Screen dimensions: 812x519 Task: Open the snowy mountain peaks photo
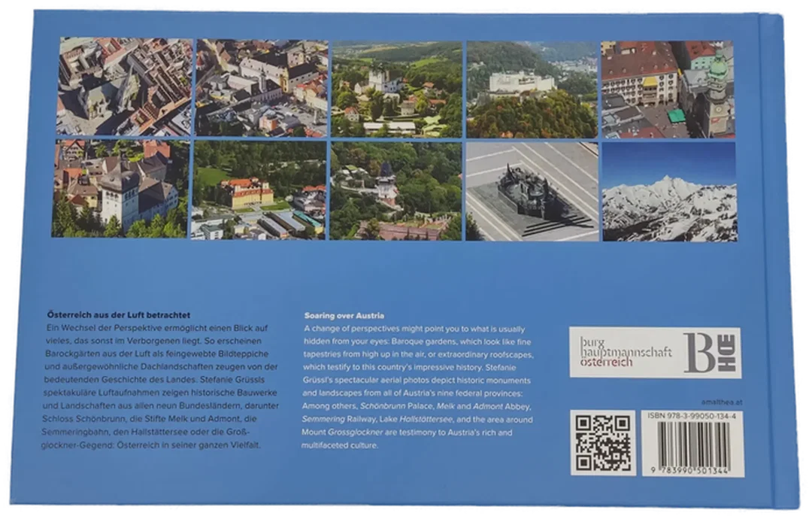670,192
